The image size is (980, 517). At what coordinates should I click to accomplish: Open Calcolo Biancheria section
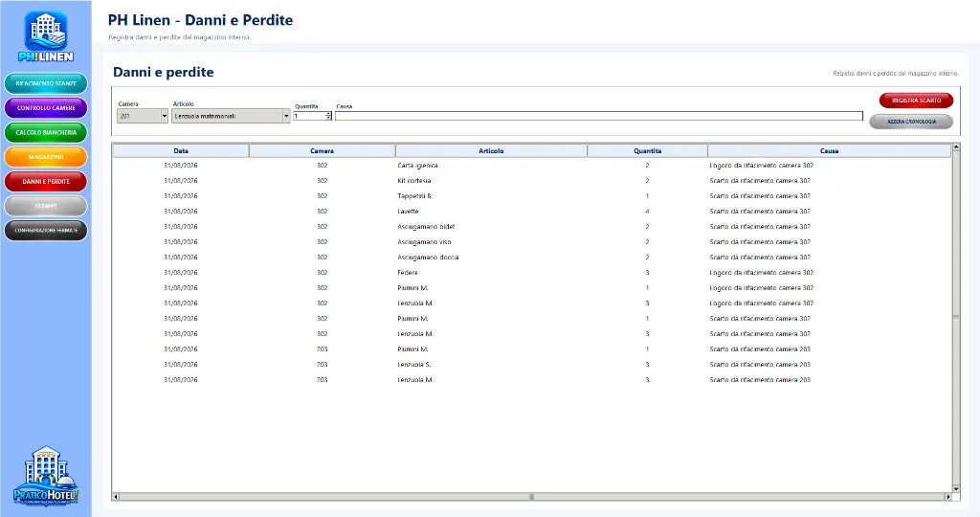pos(46,132)
